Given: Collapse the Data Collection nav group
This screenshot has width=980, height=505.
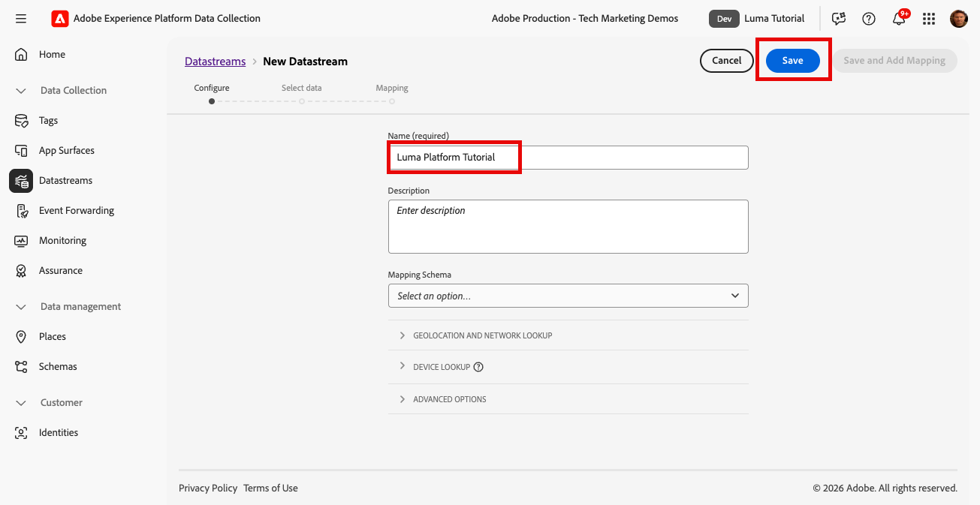Looking at the screenshot, I should [21, 91].
